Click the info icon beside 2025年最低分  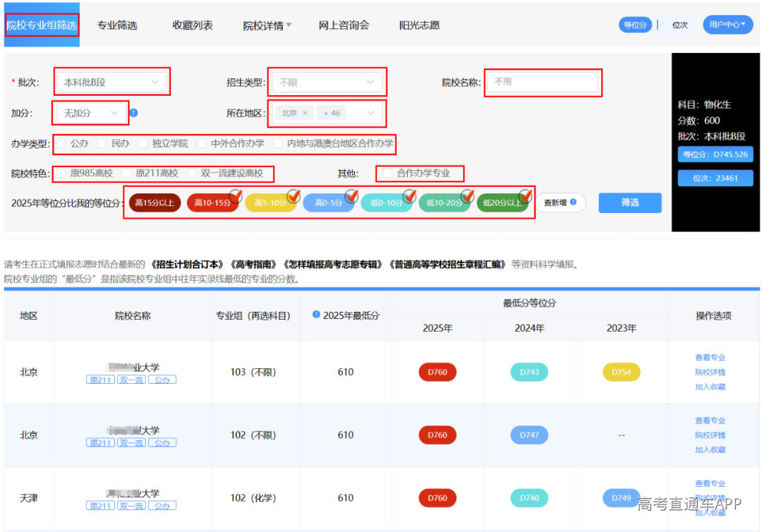tap(316, 315)
